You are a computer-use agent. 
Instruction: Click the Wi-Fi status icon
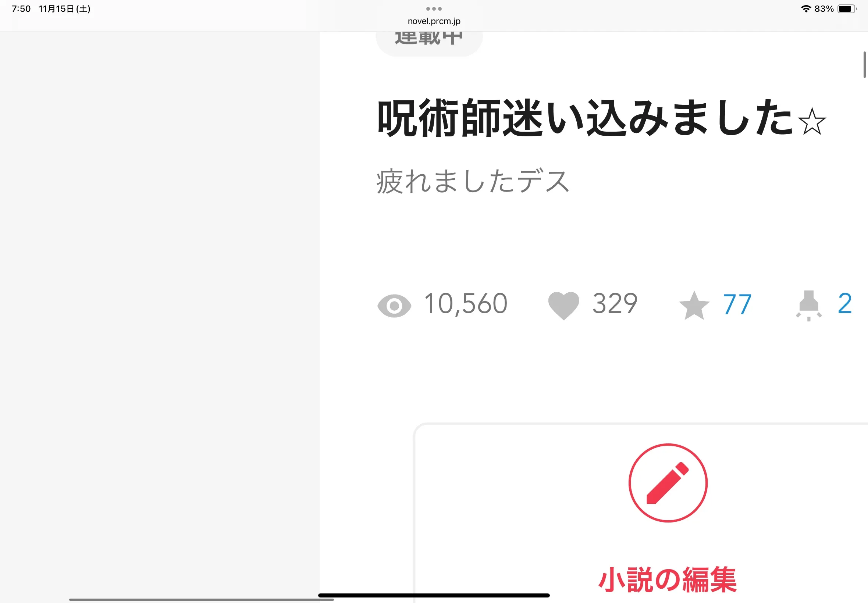coord(806,9)
